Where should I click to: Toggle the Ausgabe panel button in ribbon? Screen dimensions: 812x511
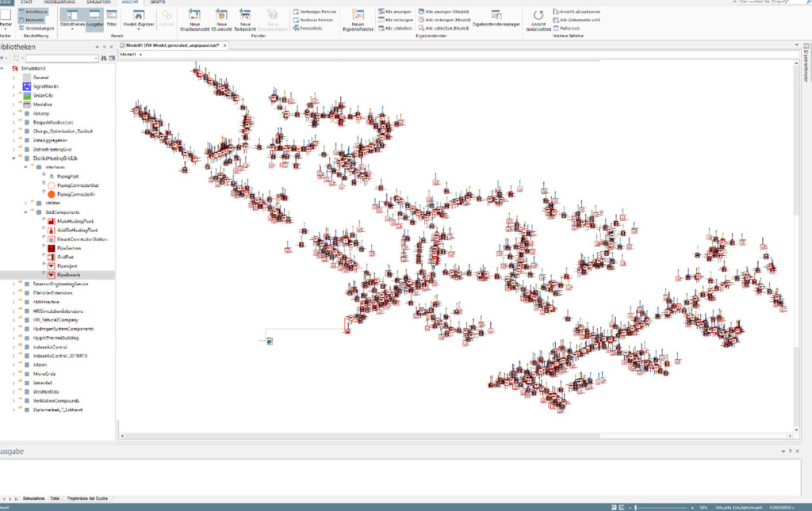pyautogui.click(x=94, y=19)
